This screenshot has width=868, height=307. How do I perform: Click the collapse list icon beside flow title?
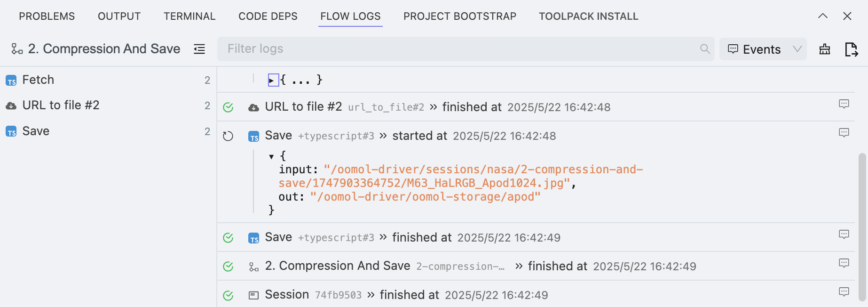tap(199, 49)
